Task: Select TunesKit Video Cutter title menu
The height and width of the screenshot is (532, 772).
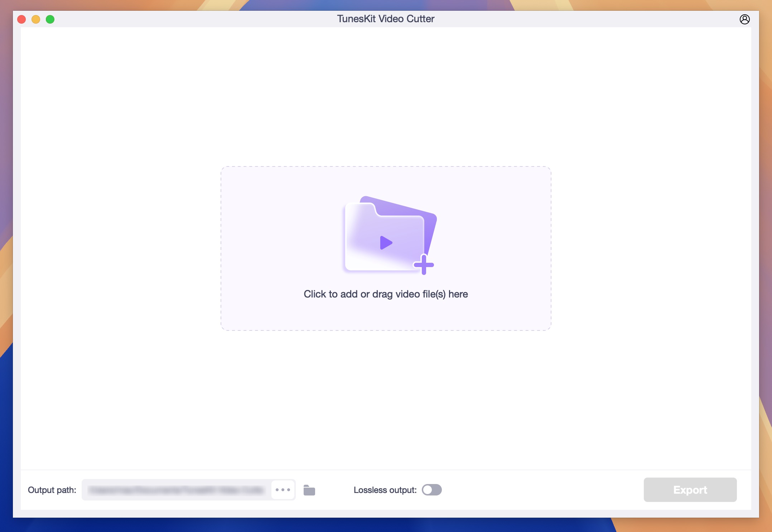Action: click(385, 19)
